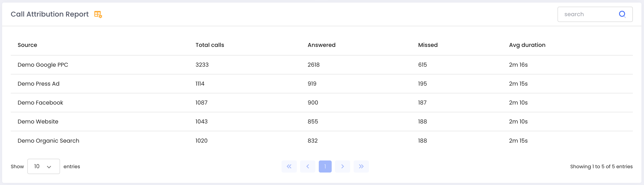Image resolution: width=644 pixels, height=185 pixels.
Task: Select page 1 in pagination
Action: point(325,166)
